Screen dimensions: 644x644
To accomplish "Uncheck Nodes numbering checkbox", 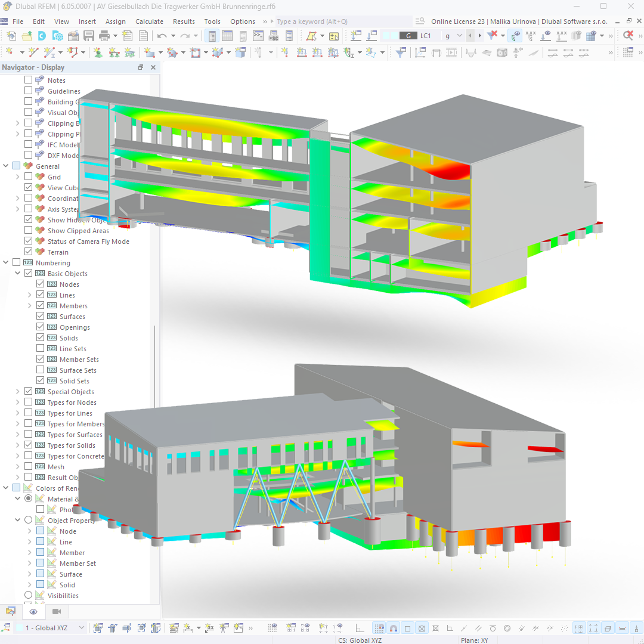I will [41, 284].
